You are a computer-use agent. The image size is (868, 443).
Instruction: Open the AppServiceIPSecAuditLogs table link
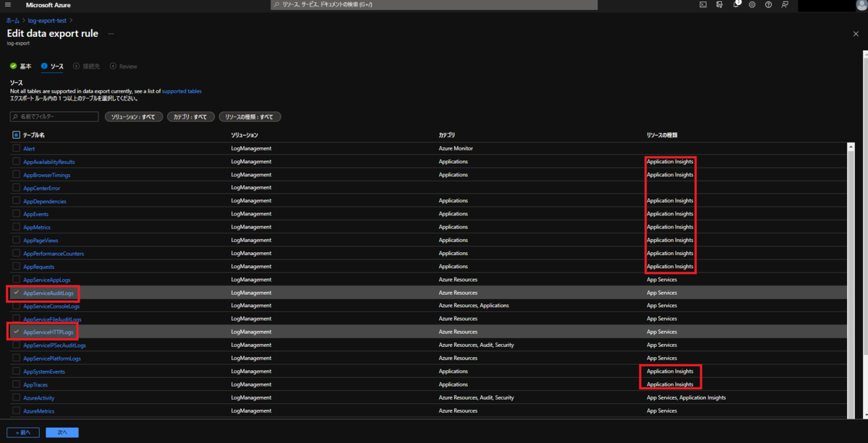click(54, 345)
